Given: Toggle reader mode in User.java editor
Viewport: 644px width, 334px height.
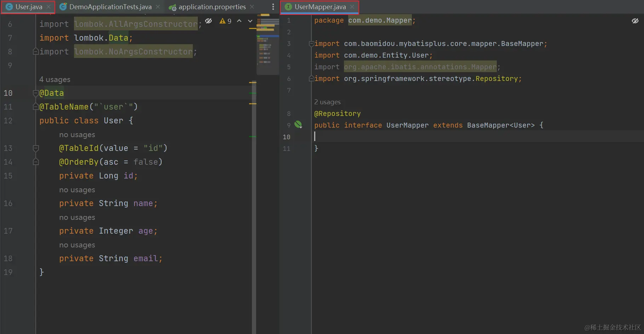Looking at the screenshot, I should click(208, 21).
